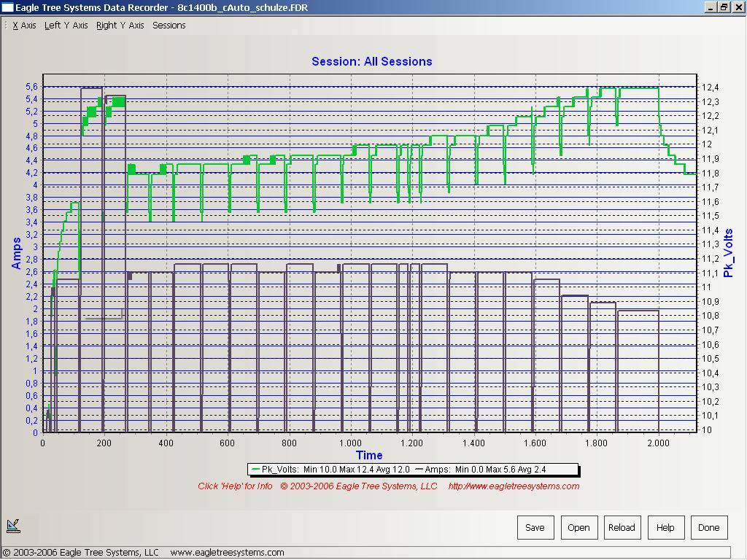The image size is (747, 560).
Task: Click the 'Session: All Sessions' chart title
Action: (371, 61)
